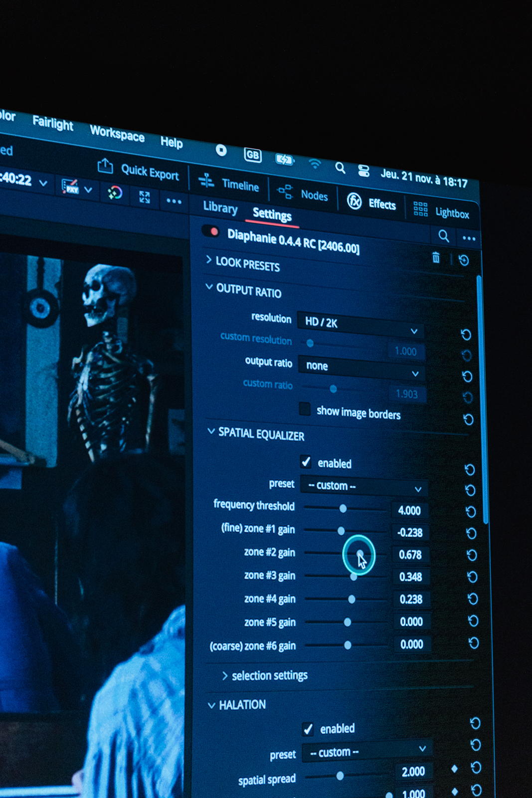The image size is (532, 798).
Task: Click the zone #5 gain slider handle
Action: tap(348, 622)
